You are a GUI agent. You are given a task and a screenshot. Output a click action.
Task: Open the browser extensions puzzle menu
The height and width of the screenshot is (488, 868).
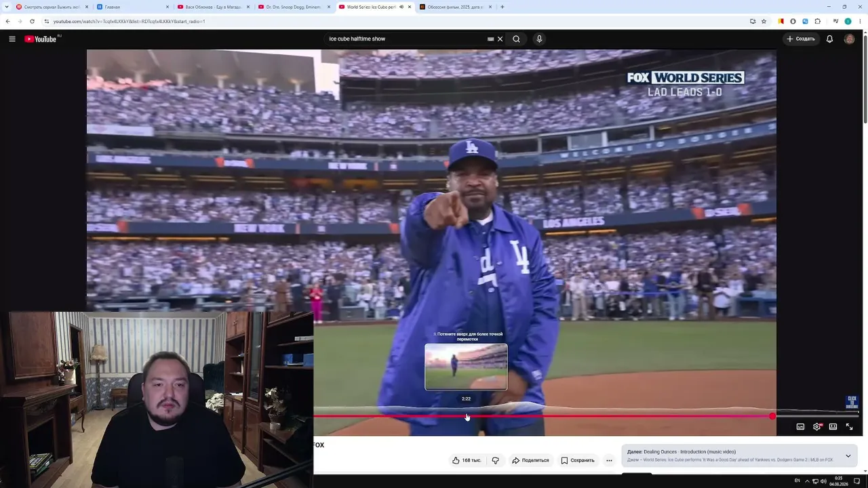(818, 21)
